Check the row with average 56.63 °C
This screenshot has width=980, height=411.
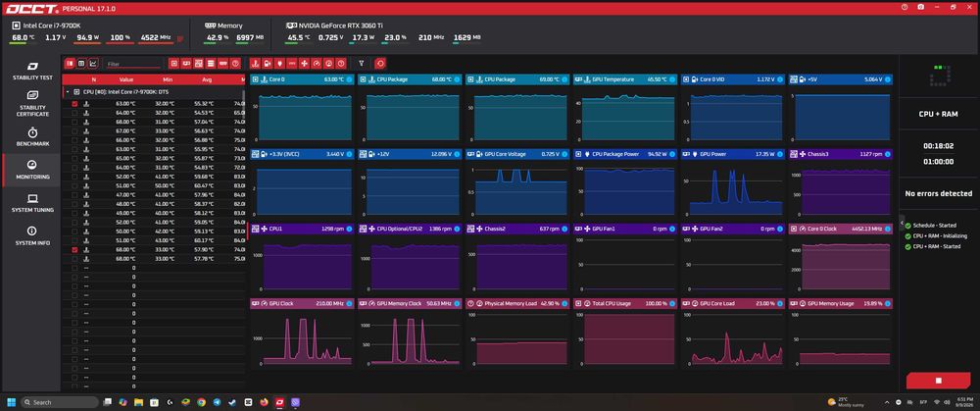click(75, 130)
